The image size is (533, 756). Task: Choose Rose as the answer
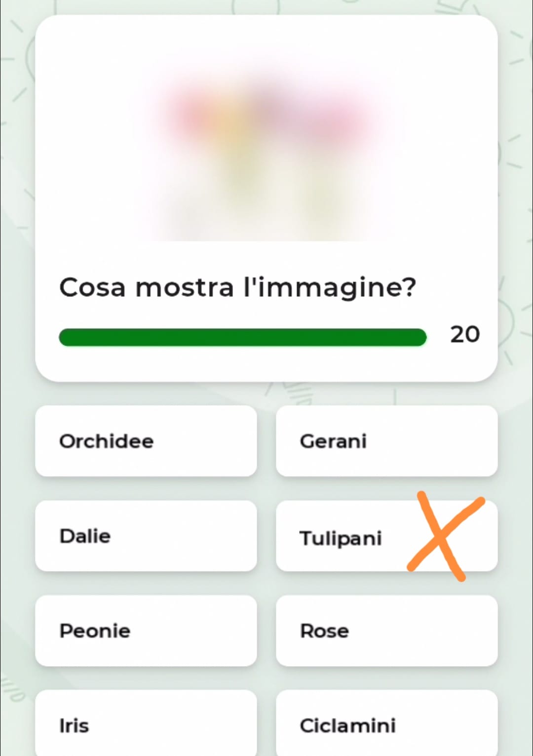coord(386,631)
